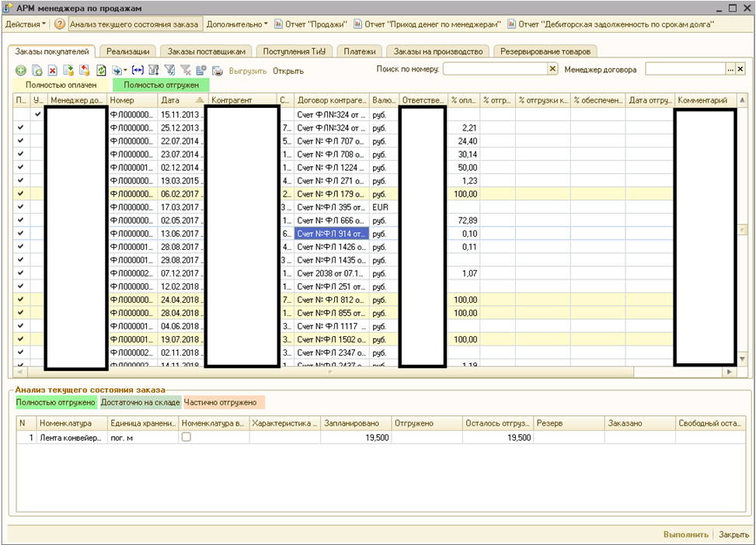Click the ellipsis button for Менеджер договора

click(x=730, y=70)
